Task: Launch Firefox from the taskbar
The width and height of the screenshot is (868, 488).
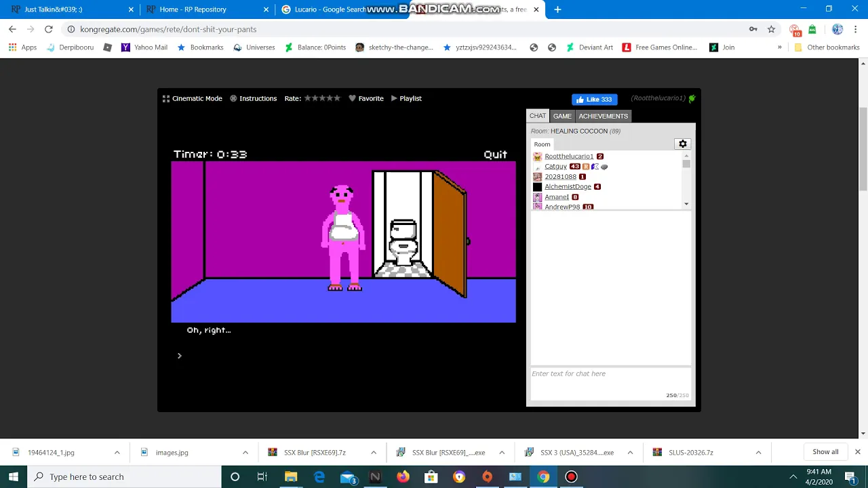Action: (x=403, y=476)
